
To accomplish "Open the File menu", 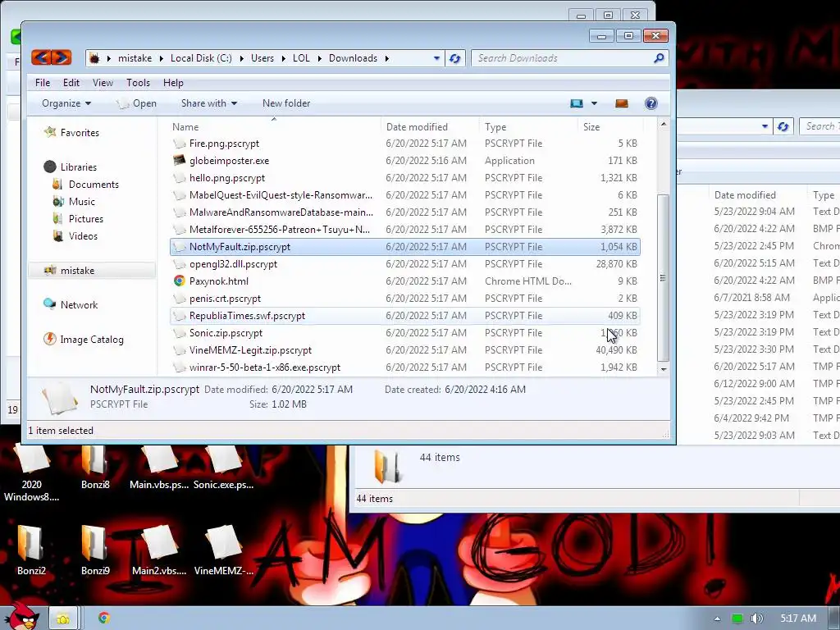I will point(43,83).
